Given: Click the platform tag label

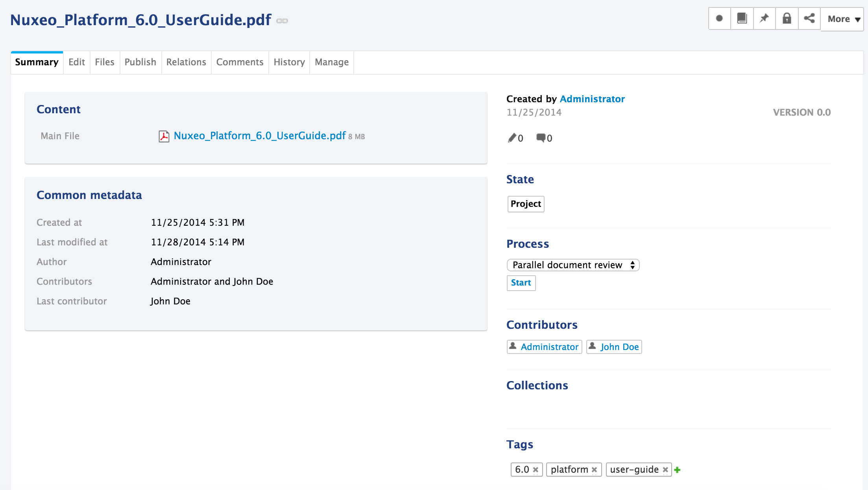Looking at the screenshot, I should pyautogui.click(x=569, y=470).
